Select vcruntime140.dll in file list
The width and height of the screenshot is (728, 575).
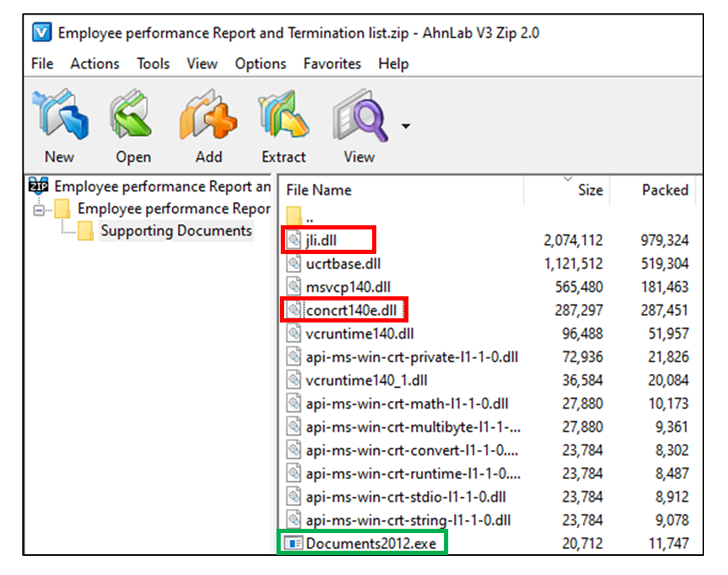click(x=360, y=333)
